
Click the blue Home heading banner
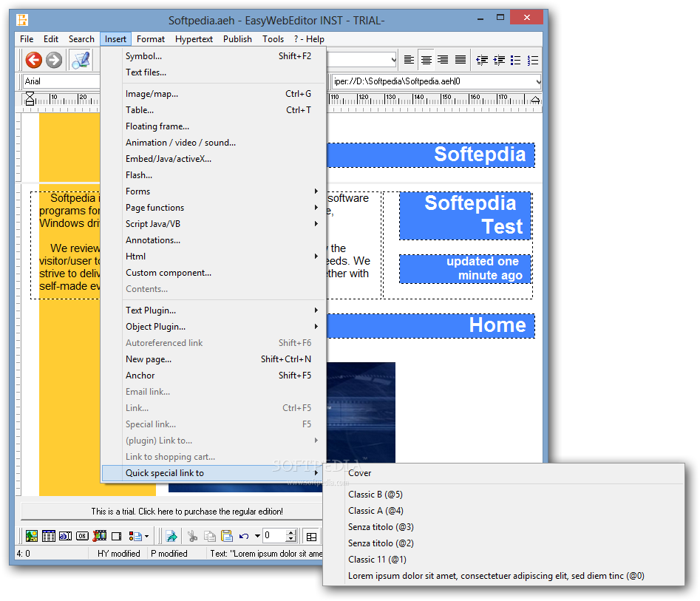(x=431, y=325)
